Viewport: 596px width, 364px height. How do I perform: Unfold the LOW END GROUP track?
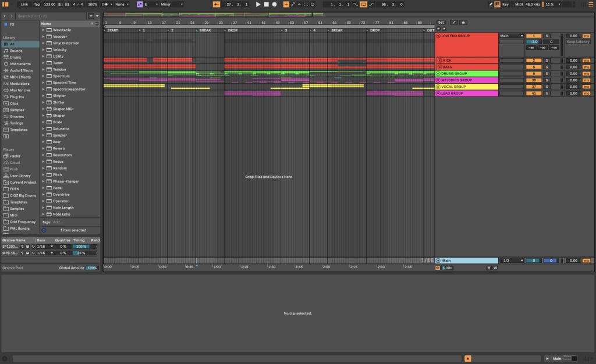point(438,36)
